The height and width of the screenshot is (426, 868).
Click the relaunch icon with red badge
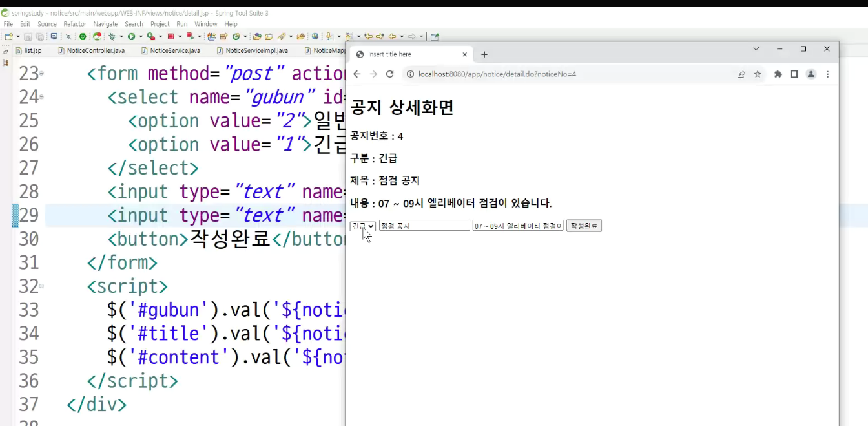pos(97,37)
